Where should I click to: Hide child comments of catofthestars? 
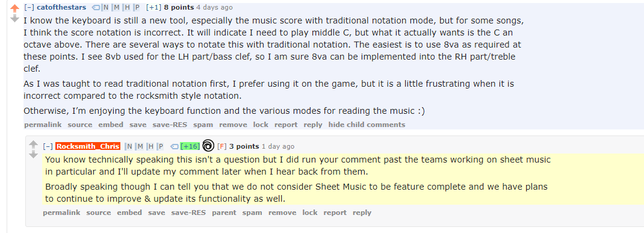coord(367,125)
